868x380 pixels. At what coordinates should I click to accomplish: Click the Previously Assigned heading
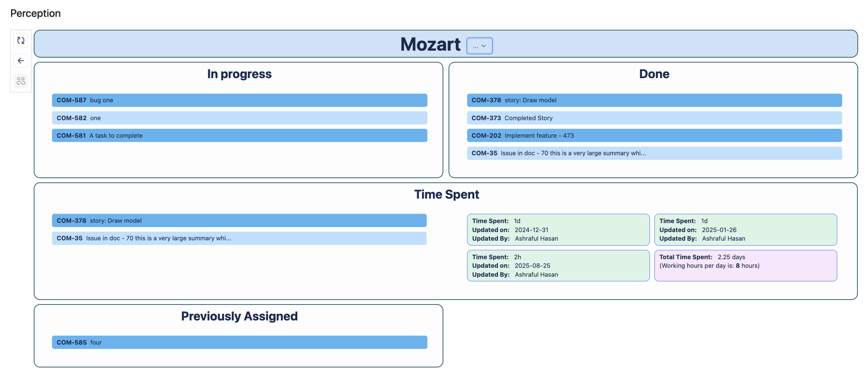coord(239,316)
